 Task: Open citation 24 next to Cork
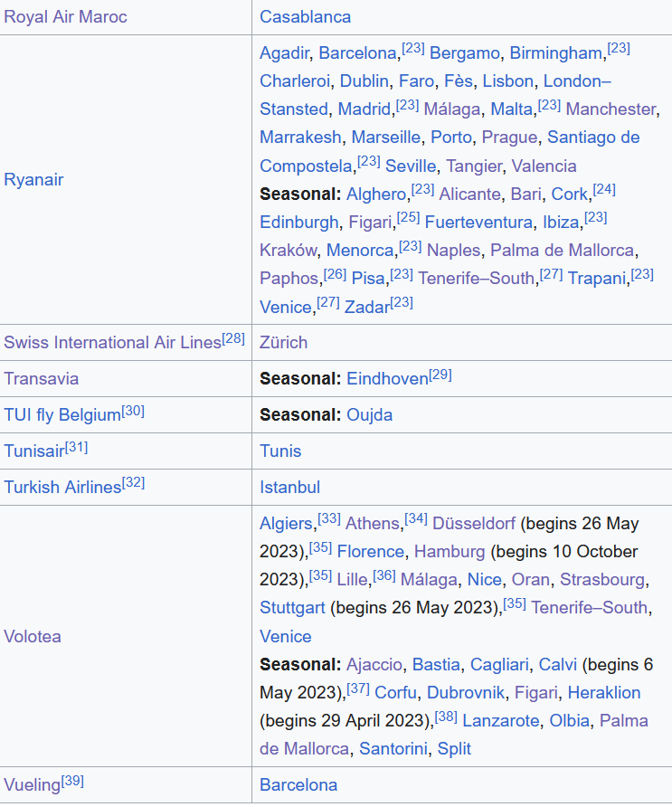click(604, 190)
